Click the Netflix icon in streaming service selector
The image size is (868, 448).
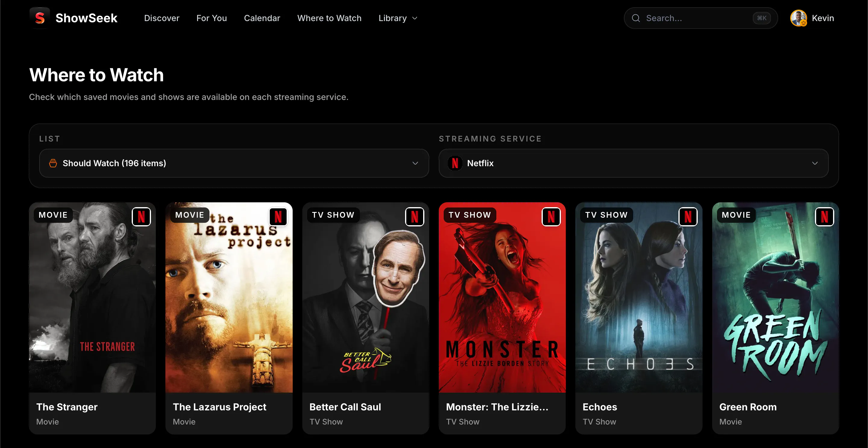455,163
